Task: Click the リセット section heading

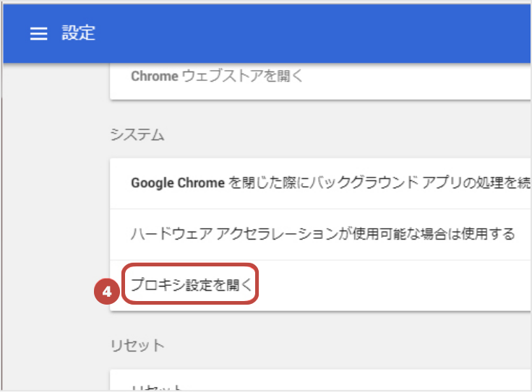Action: pos(137,346)
